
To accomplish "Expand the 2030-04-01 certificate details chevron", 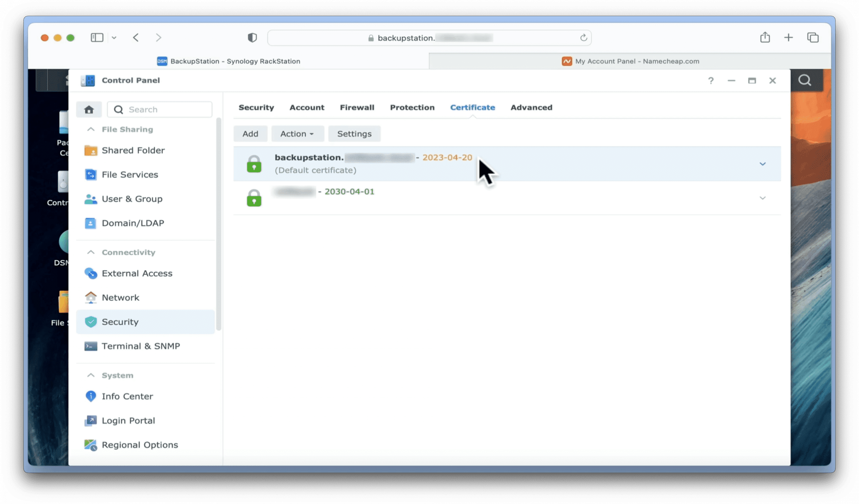I will coord(763,198).
